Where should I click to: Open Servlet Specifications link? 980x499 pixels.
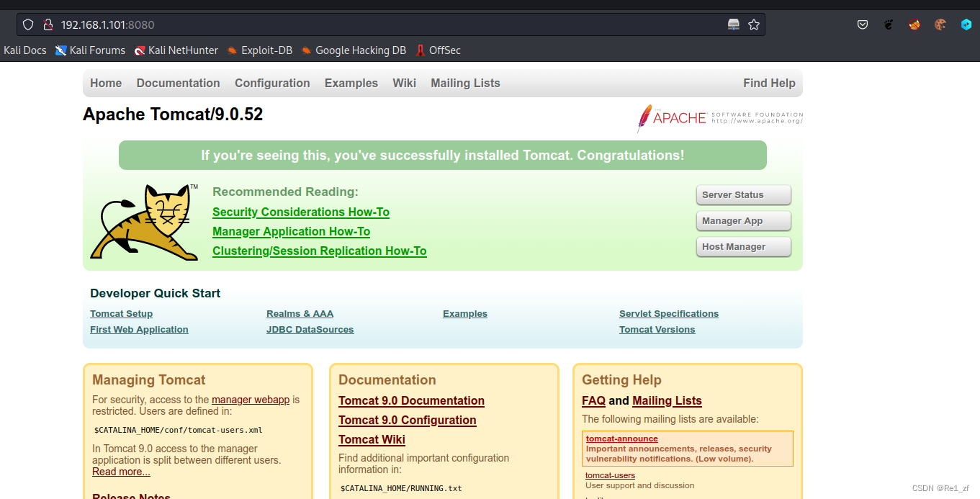(x=669, y=314)
